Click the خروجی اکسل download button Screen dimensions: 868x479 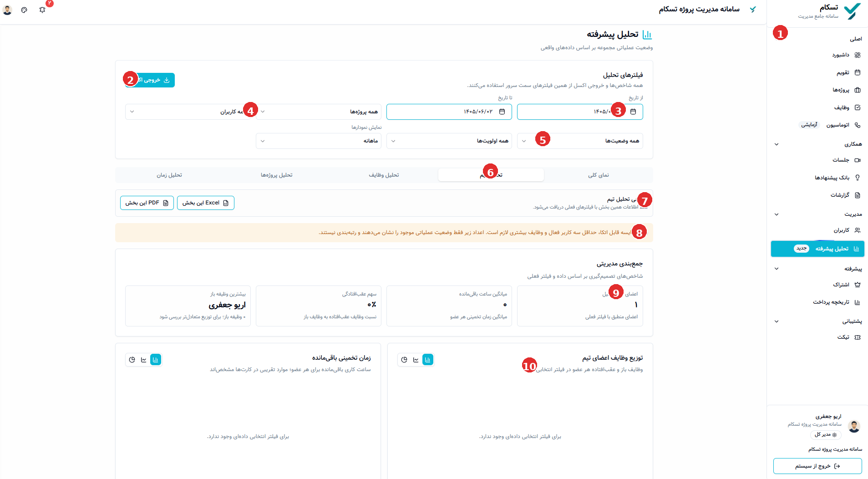(x=150, y=80)
